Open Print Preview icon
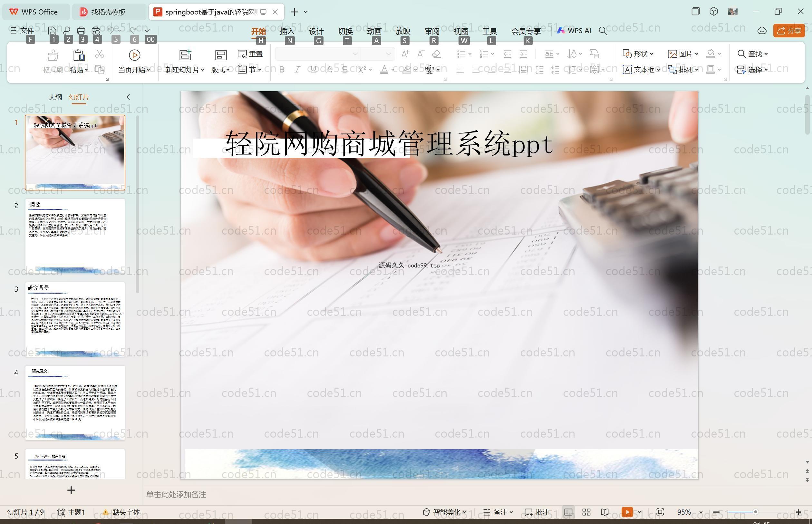The width and height of the screenshot is (812, 524). pos(96,31)
